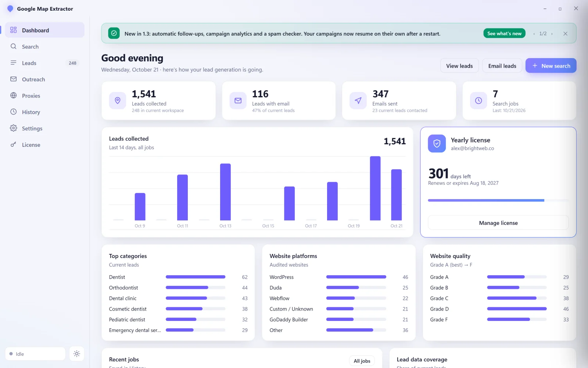Image resolution: width=588 pixels, height=368 pixels.
Task: Click the license days-left progress bar
Action: (x=498, y=201)
